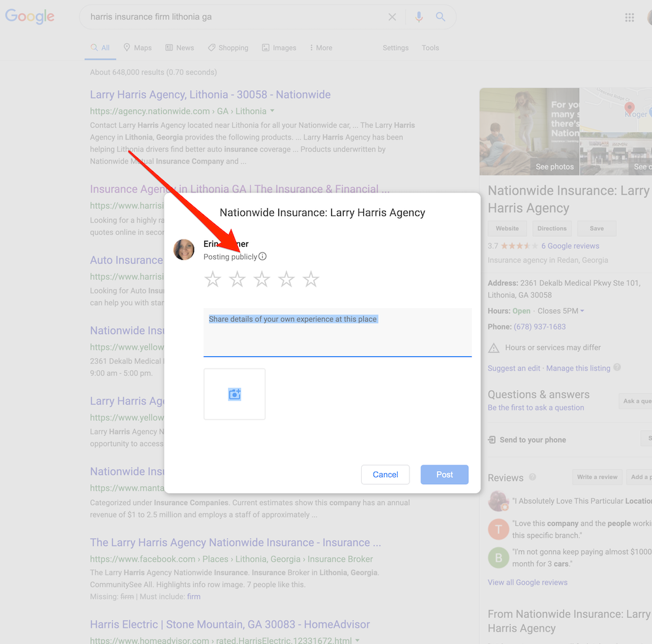Clear the search box text
This screenshot has width=652, height=644.
[x=392, y=17]
